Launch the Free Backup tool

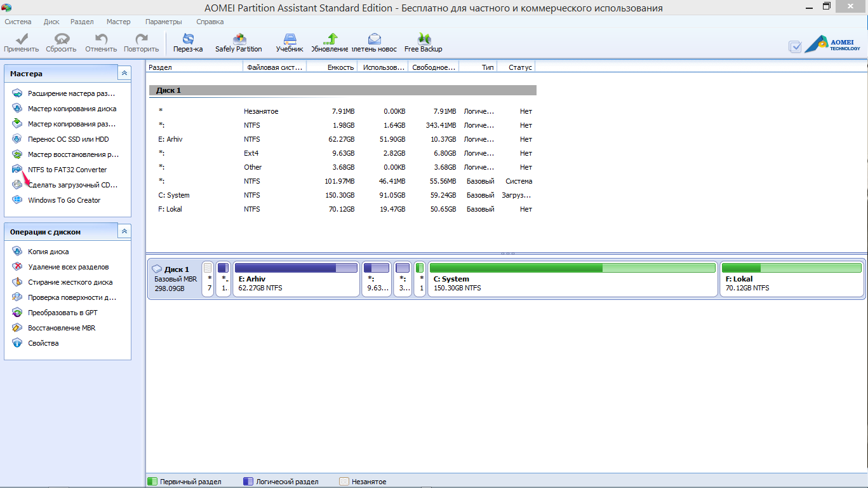pyautogui.click(x=424, y=39)
